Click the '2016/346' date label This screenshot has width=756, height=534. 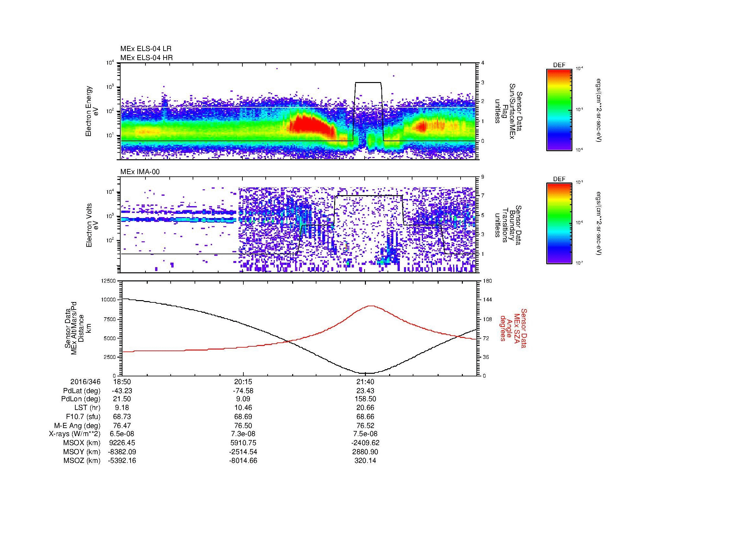click(x=85, y=382)
